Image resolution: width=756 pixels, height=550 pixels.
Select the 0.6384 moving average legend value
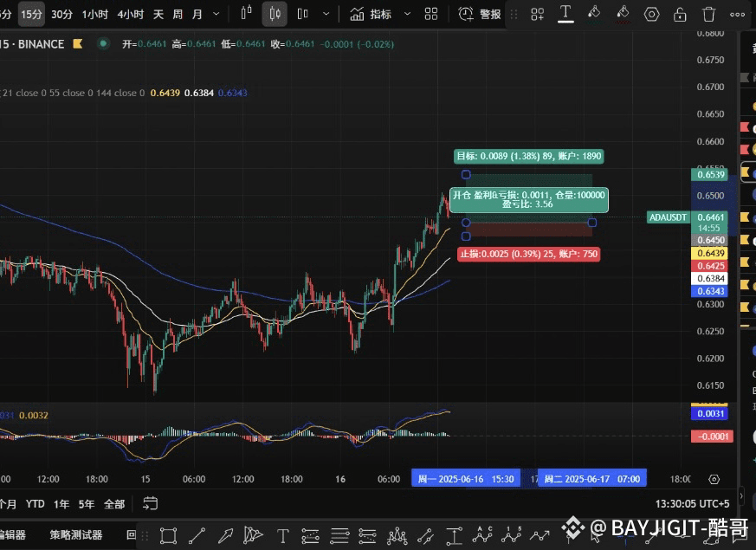(198, 93)
